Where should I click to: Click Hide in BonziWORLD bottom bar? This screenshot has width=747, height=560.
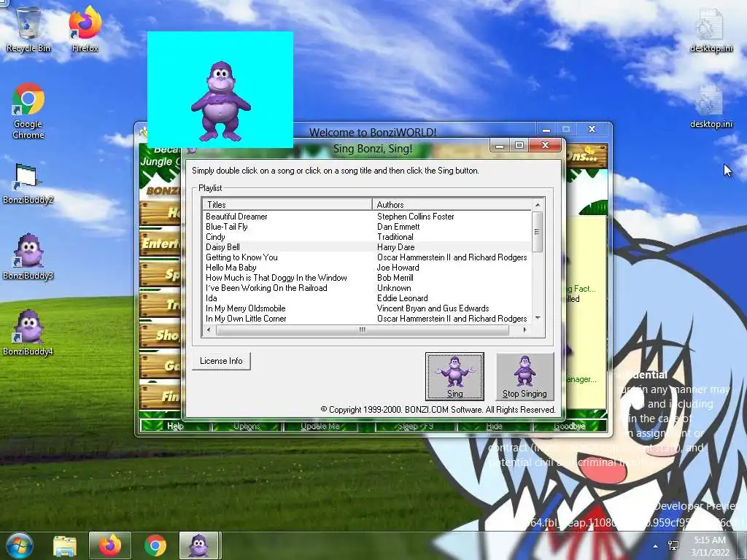(x=494, y=426)
